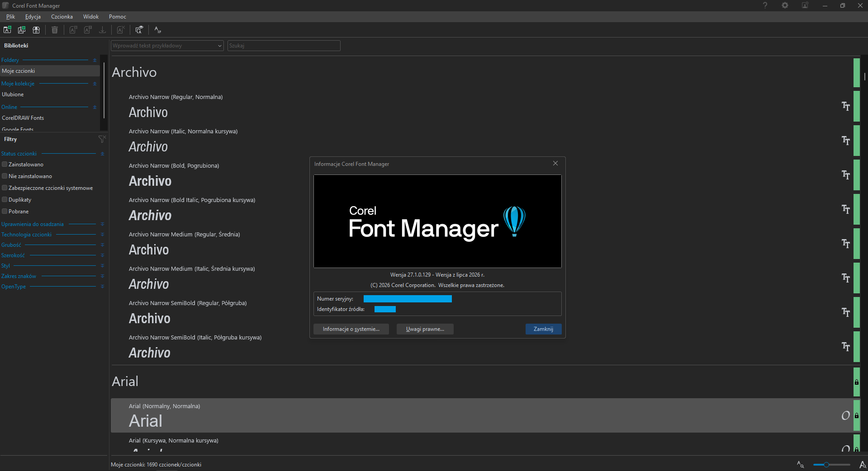
Task: Open the Czcionka menu
Action: tap(62, 17)
